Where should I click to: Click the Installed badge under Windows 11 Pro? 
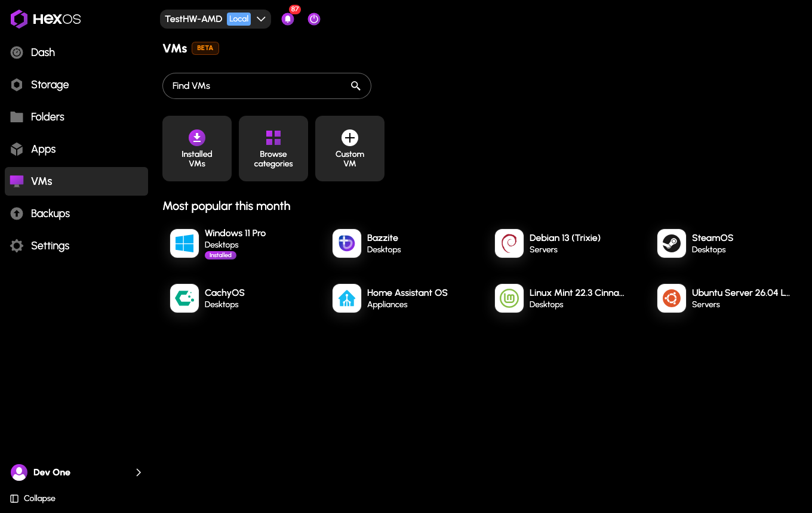(x=220, y=255)
